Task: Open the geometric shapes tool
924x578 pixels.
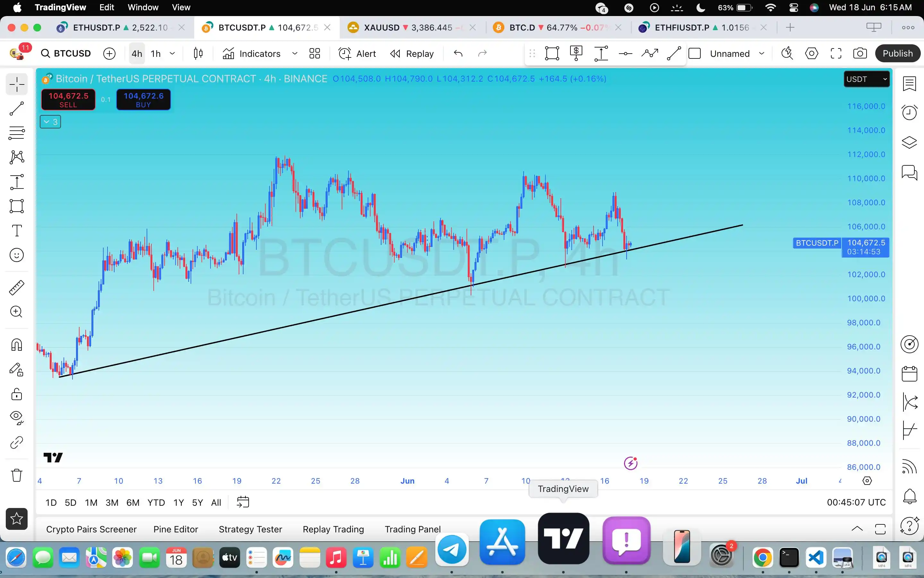Action: (x=17, y=206)
